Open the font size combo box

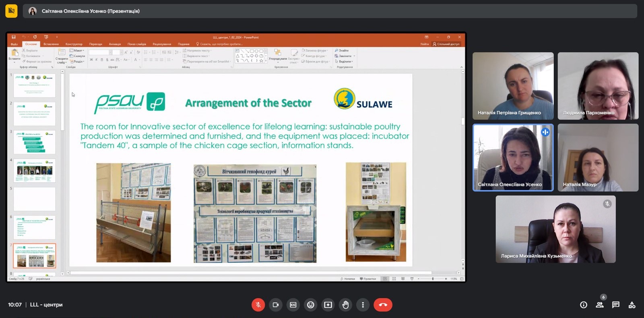(x=118, y=52)
